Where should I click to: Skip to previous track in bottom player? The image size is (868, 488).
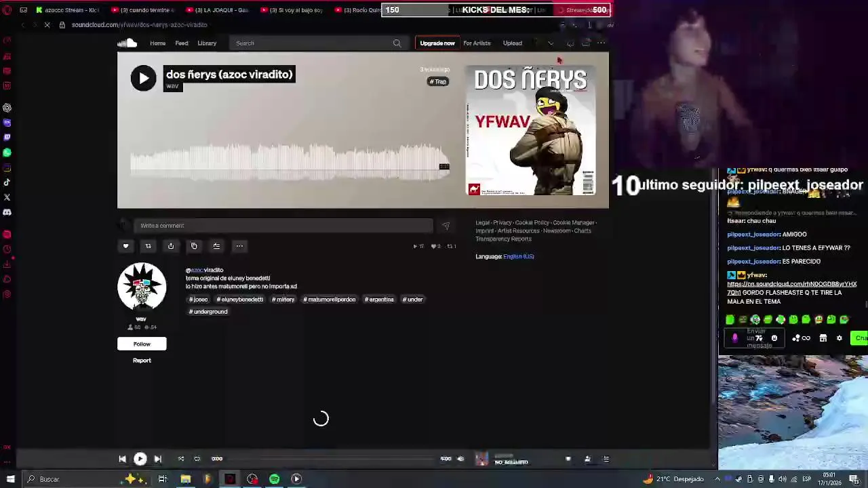point(122,459)
